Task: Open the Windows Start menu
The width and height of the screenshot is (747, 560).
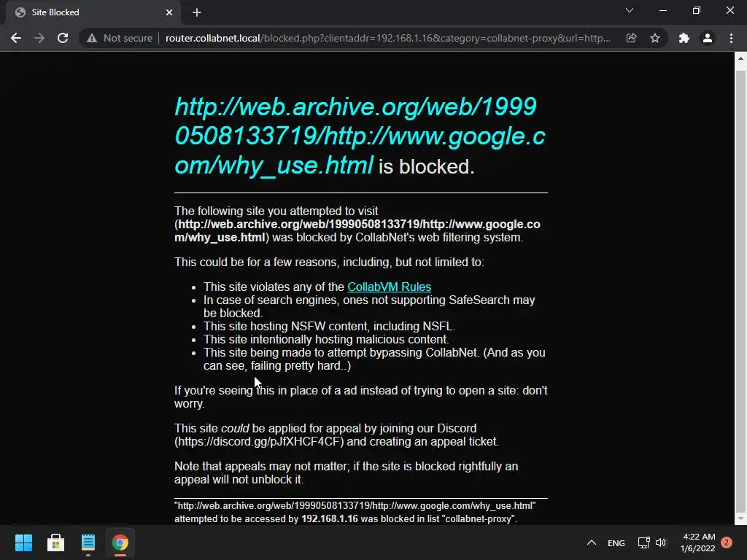Action: [23, 542]
